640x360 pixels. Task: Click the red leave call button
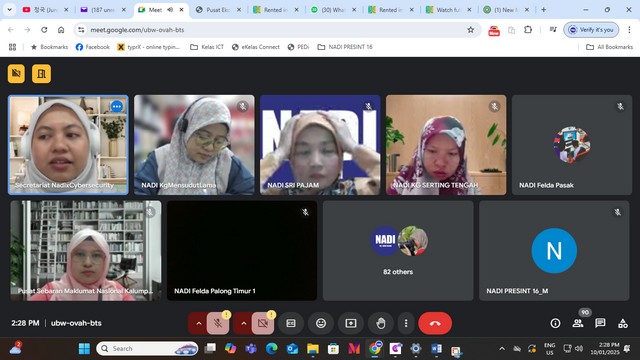pos(435,323)
